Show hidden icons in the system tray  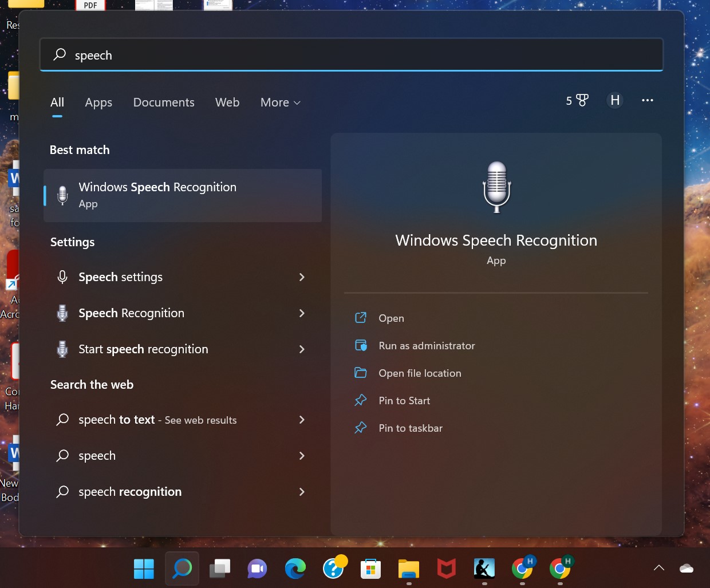coord(658,569)
